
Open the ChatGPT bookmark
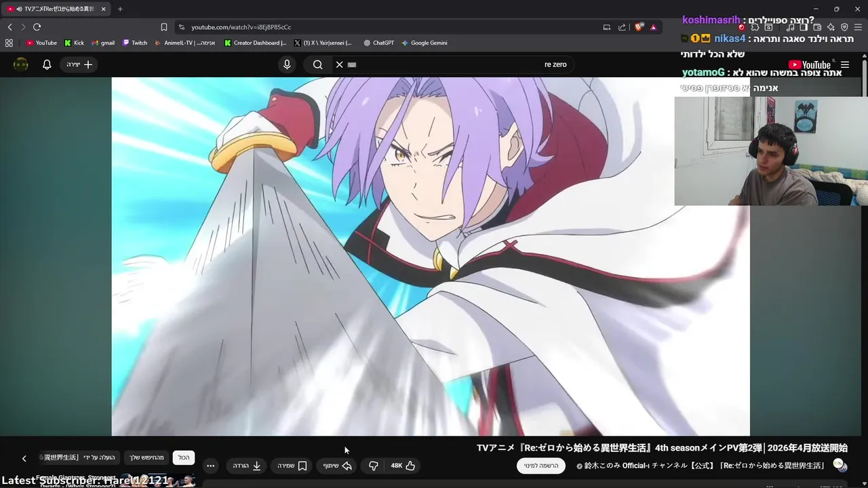pyautogui.click(x=378, y=43)
